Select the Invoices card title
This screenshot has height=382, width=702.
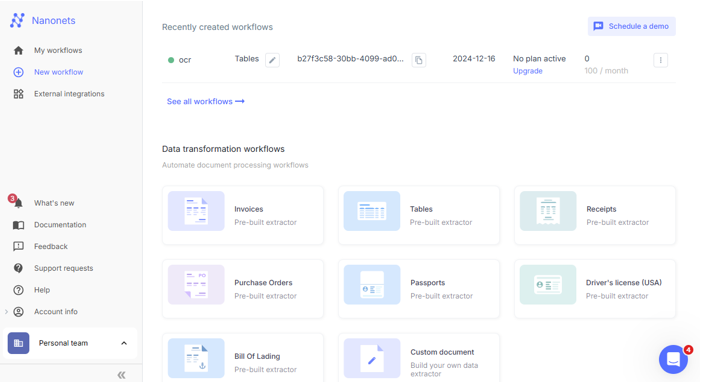[x=248, y=209]
